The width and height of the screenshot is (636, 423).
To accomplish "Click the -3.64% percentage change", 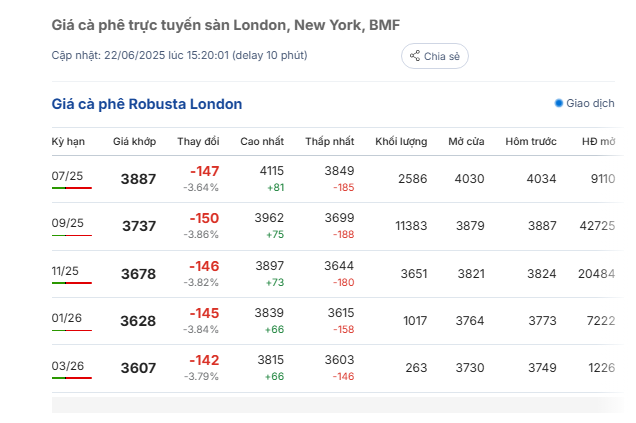I will [201, 187].
